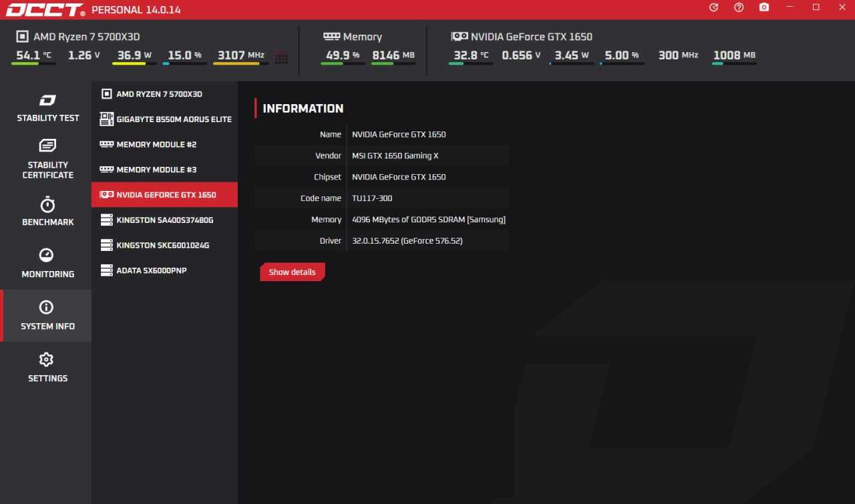The image size is (855, 504).
Task: Click the GPU power 3.45 W reading
Action: [x=572, y=55]
